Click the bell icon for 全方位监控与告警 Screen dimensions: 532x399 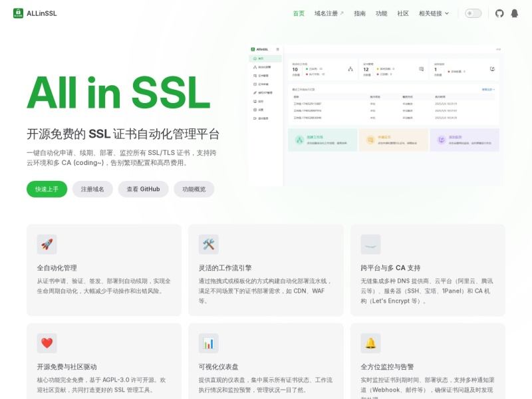tap(370, 343)
